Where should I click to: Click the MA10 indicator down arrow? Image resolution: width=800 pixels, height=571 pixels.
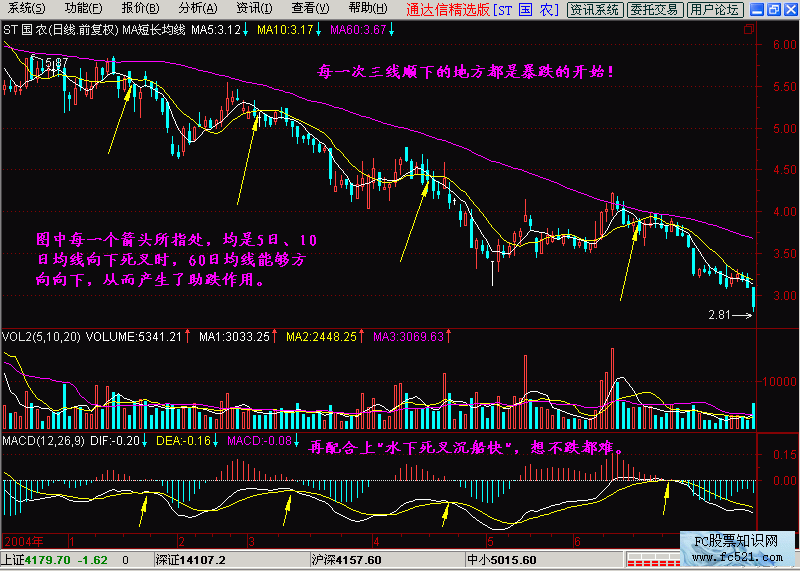318,30
